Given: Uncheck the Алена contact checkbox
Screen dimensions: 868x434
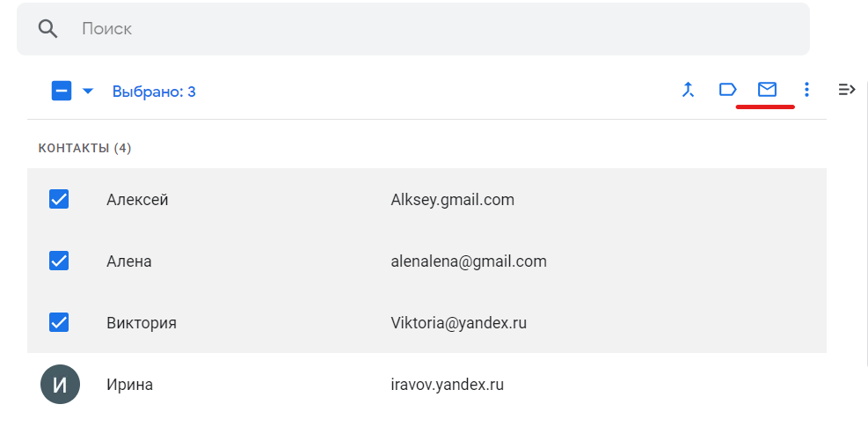Looking at the screenshot, I should coord(59,261).
